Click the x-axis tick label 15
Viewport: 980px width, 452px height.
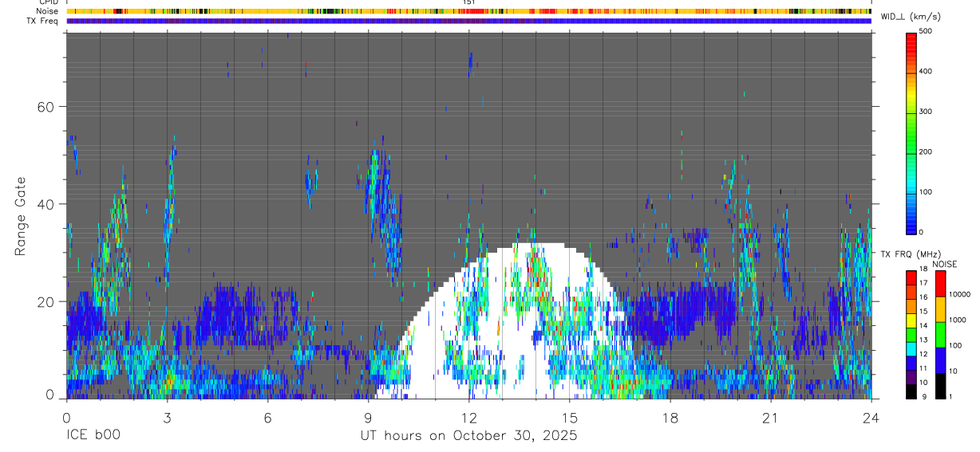pyautogui.click(x=570, y=417)
